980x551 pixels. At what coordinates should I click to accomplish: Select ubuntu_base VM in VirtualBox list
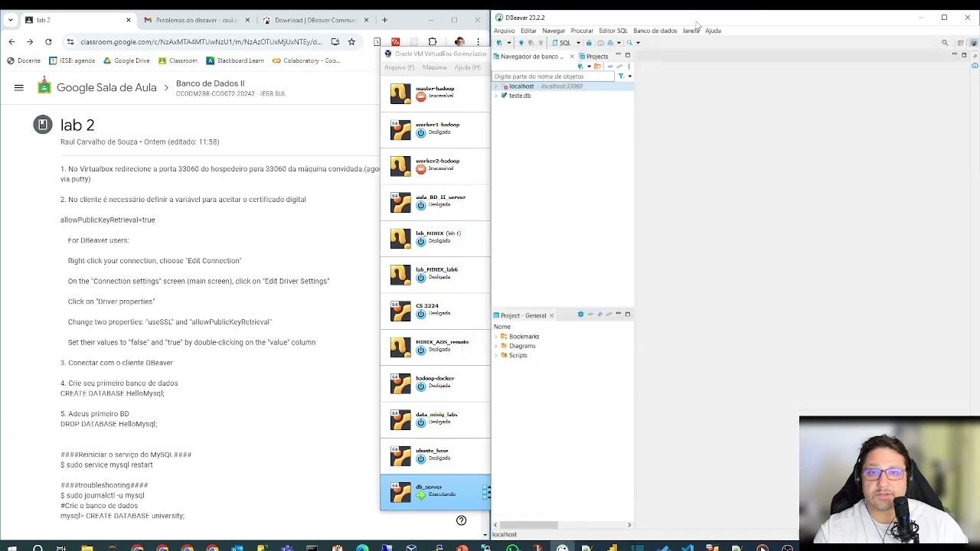click(435, 455)
